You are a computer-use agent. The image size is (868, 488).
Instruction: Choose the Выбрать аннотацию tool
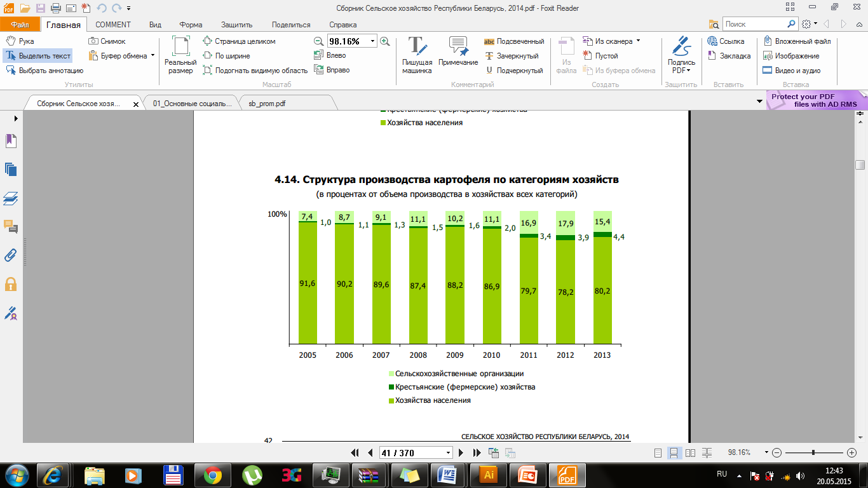pos(44,71)
